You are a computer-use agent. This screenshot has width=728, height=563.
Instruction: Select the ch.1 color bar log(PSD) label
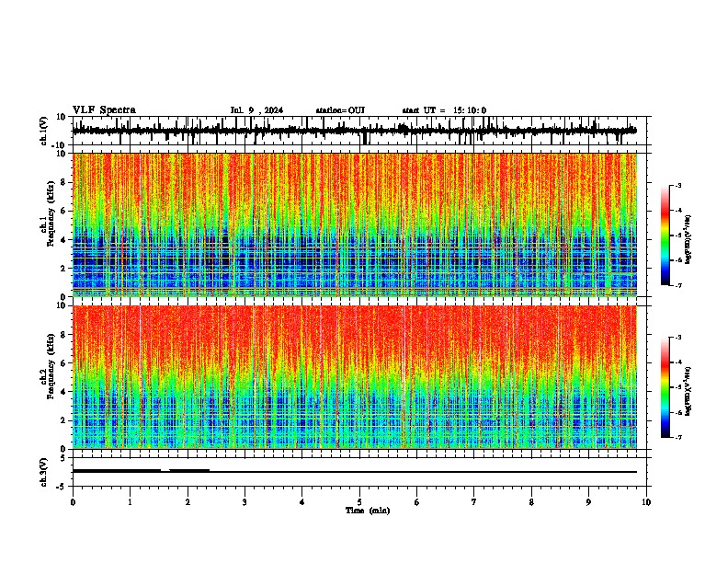click(x=688, y=240)
